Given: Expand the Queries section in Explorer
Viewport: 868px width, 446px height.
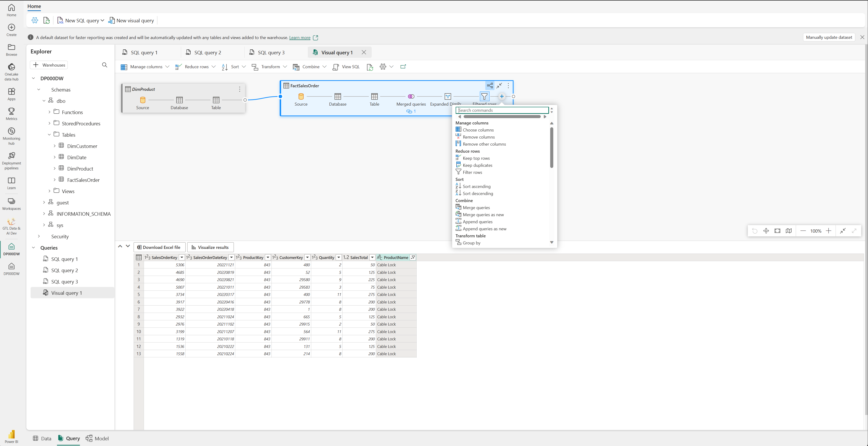Looking at the screenshot, I should tap(34, 247).
